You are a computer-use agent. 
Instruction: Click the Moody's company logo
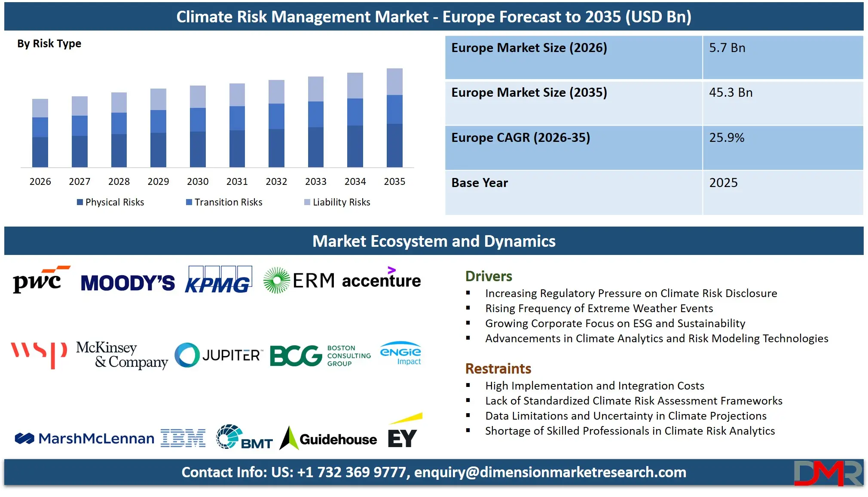pos(128,282)
